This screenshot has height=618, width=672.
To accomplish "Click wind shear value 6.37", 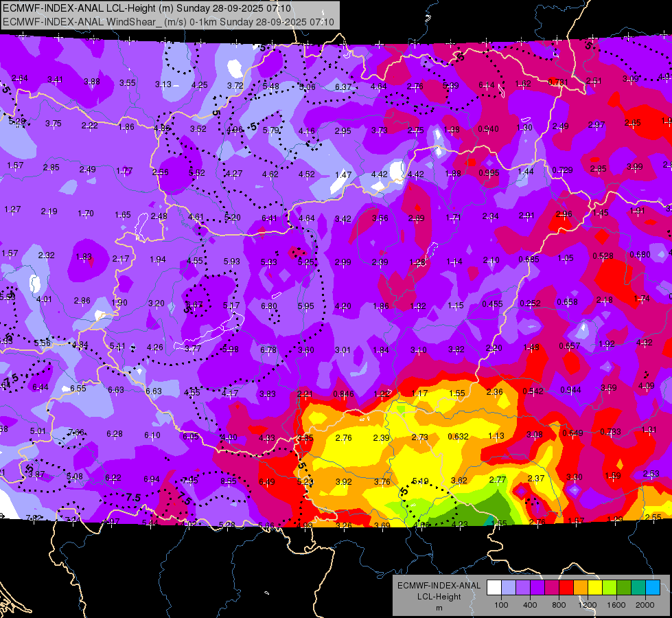I will pos(343,87).
